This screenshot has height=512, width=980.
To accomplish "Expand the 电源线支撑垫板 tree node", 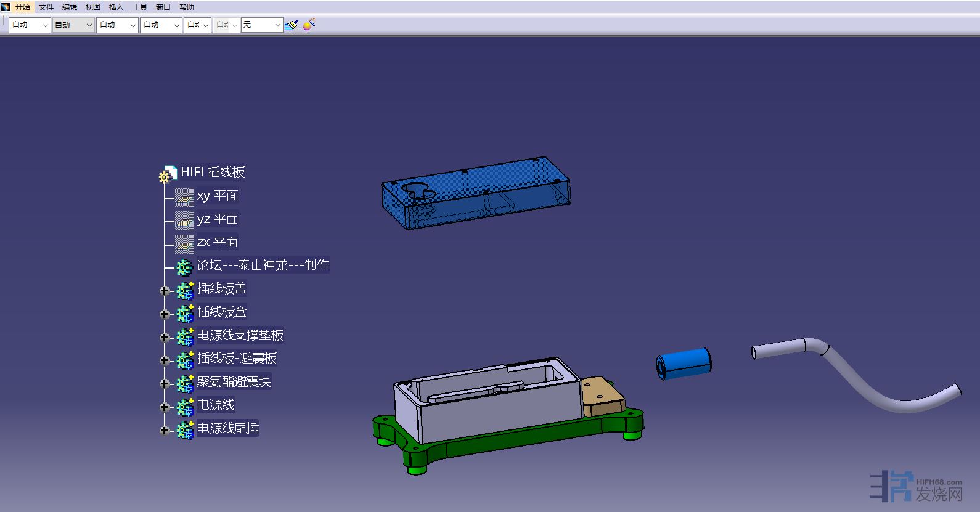I will tap(165, 337).
